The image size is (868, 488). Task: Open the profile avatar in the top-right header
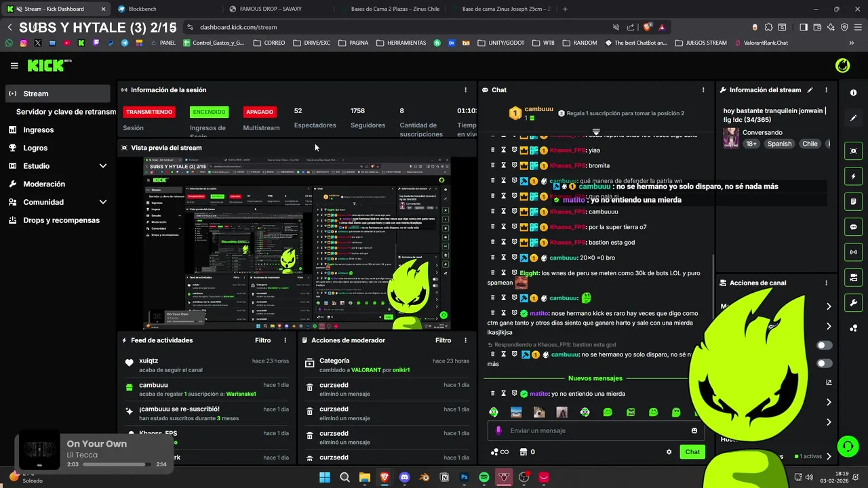tap(842, 66)
